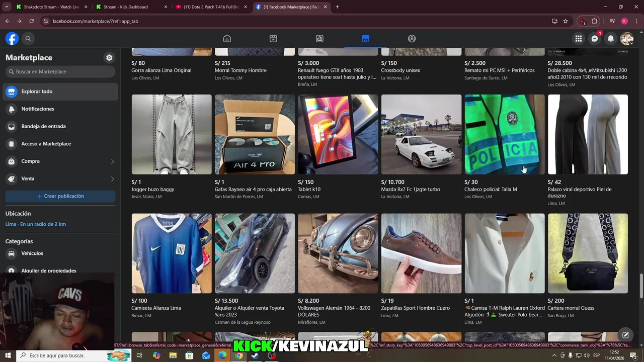Image resolution: width=644 pixels, height=362 pixels.
Task: Open Chaleco policial Talla M photo
Action: click(x=505, y=134)
